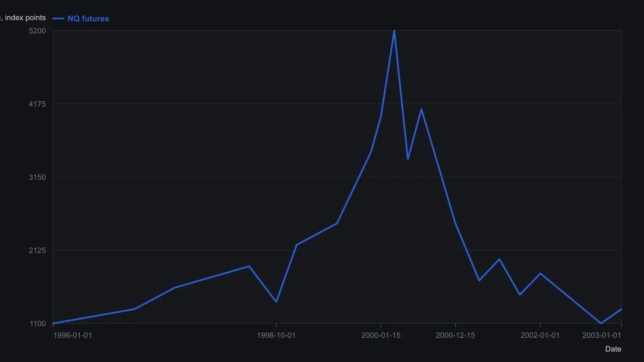The image size is (644, 362).
Task: Click the blue legend line marker
Action: click(58, 19)
